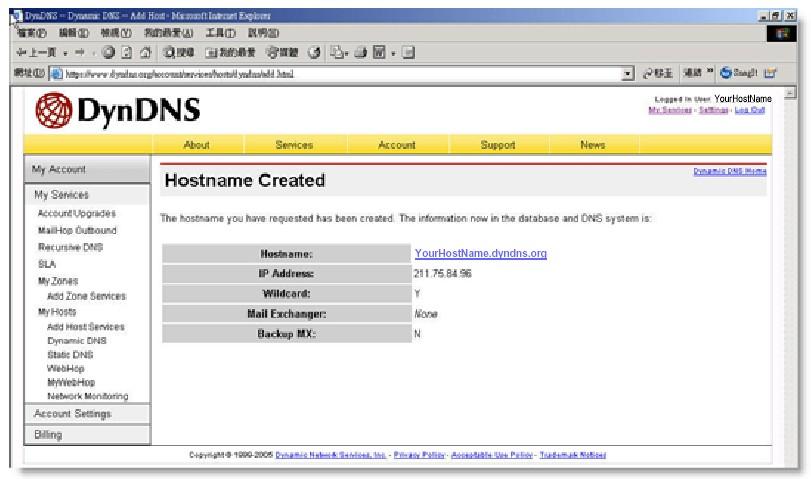Open Account Upgrades in the sidebar
The width and height of the screenshot is (811, 479).
(77, 213)
